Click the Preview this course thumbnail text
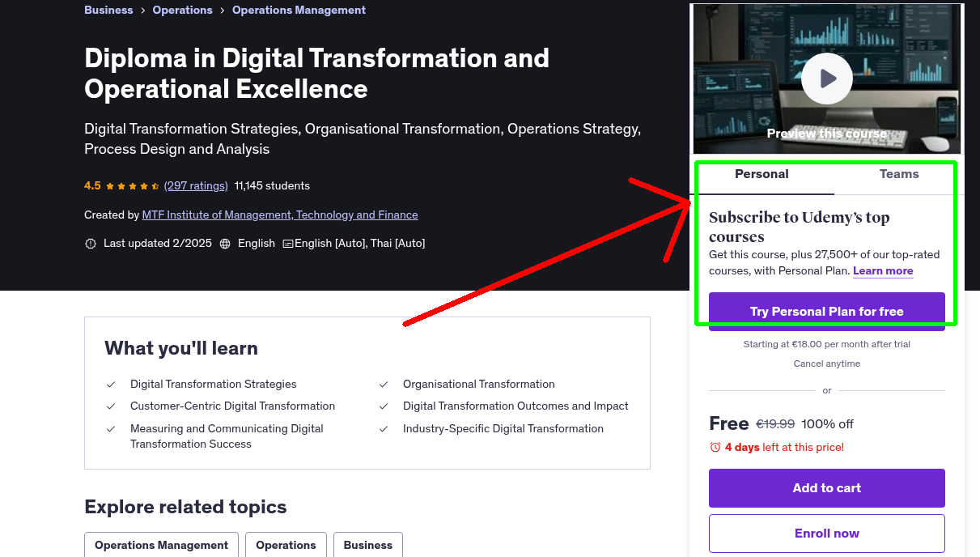This screenshot has width=980, height=557. pos(827,134)
